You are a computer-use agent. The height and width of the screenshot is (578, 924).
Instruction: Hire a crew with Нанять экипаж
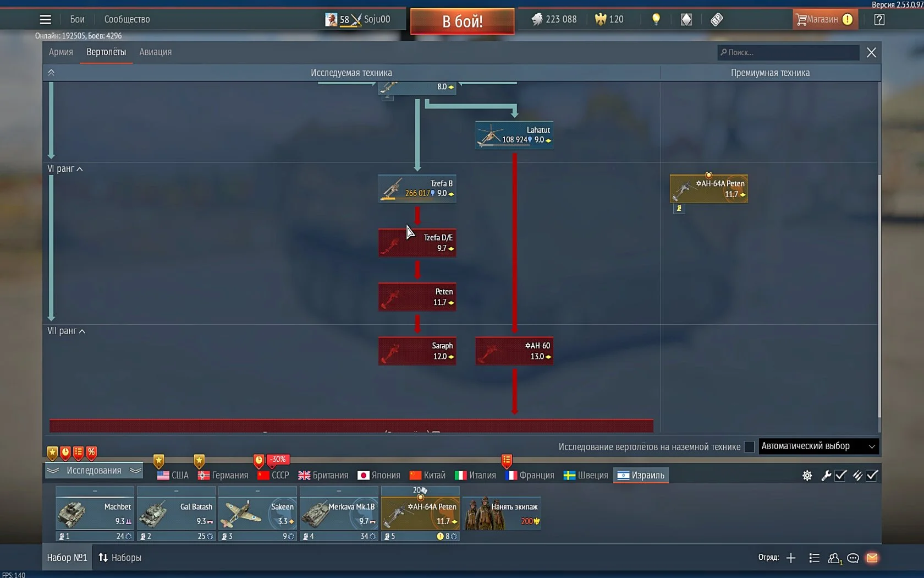pos(502,513)
